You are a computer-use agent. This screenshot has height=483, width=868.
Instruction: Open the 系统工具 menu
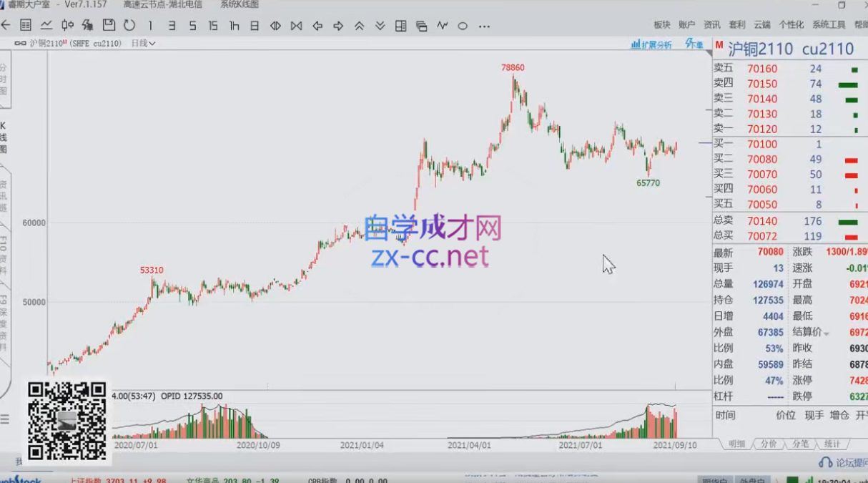(829, 24)
